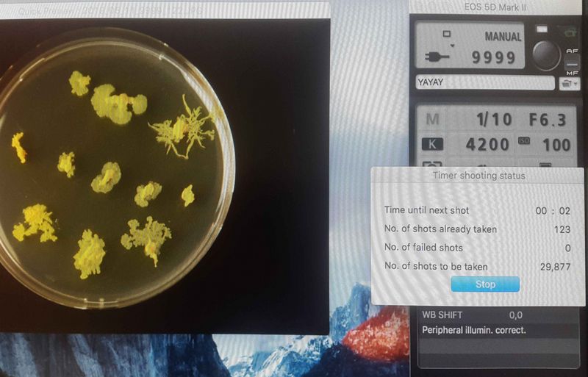Screen dimensions: 588x377
Task: Click the ISO icon
Action: coord(523,140)
